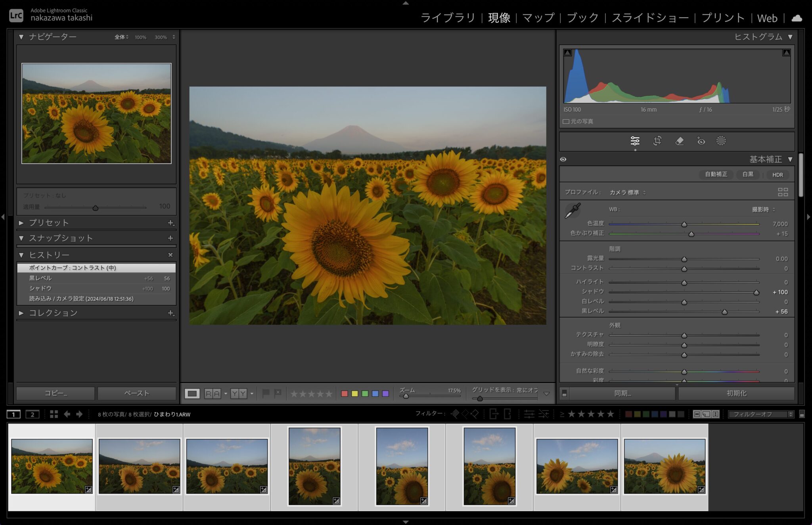
Task: Click the 自動補正 auto button
Action: pyautogui.click(x=716, y=174)
